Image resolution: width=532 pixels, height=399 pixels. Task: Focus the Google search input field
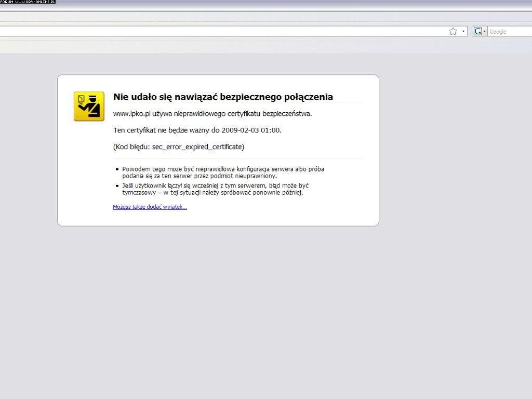[509, 32]
